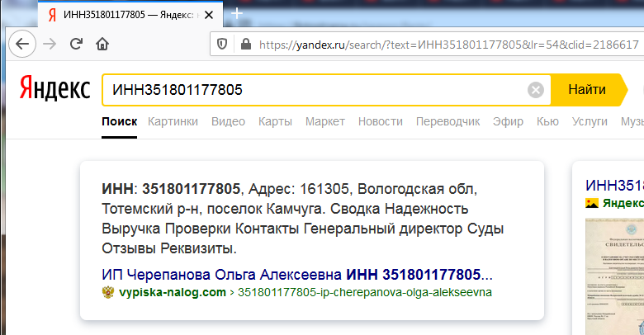This screenshot has width=644, height=335.
Task: Select the ИНН351801177805 — Яндекс browser tab
Action: point(130,15)
